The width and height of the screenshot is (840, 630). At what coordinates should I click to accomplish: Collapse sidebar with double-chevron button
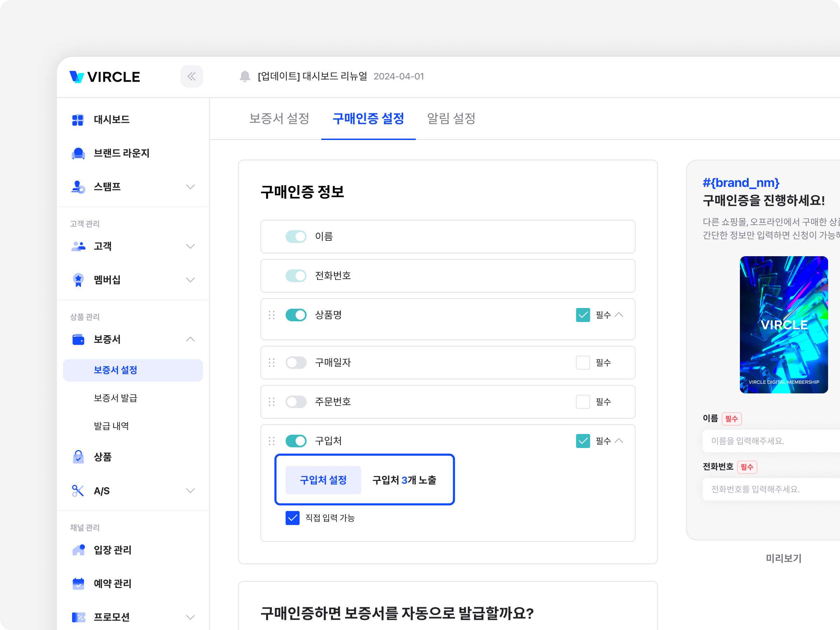(x=191, y=76)
